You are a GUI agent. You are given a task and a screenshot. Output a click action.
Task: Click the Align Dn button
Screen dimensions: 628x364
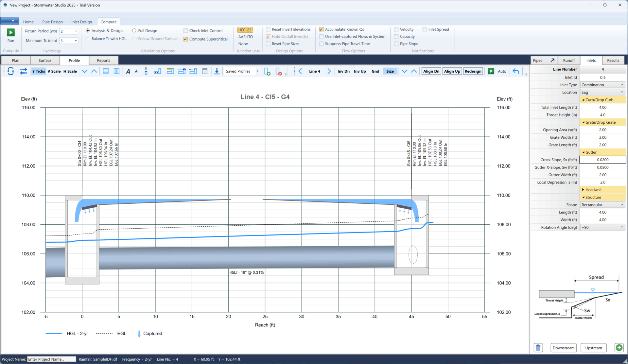431,71
